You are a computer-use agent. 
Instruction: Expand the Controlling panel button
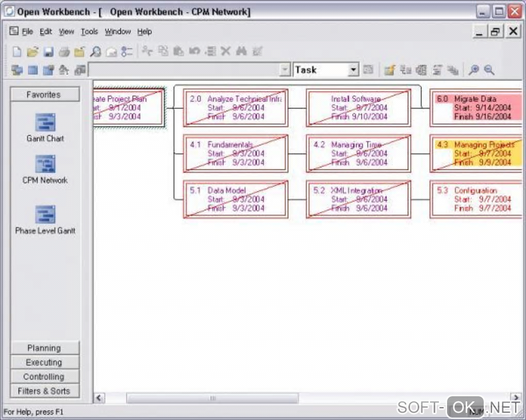click(x=45, y=377)
